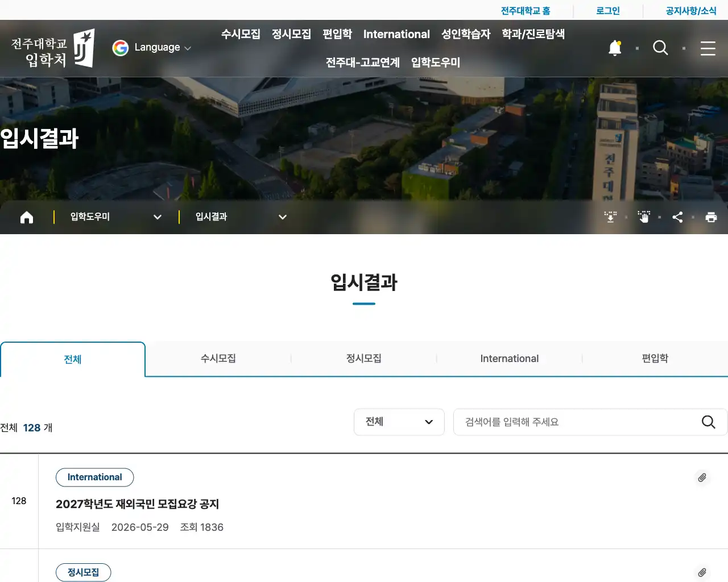Click the Jeonju University admissions logo
The image size is (728, 582).
[x=53, y=48]
